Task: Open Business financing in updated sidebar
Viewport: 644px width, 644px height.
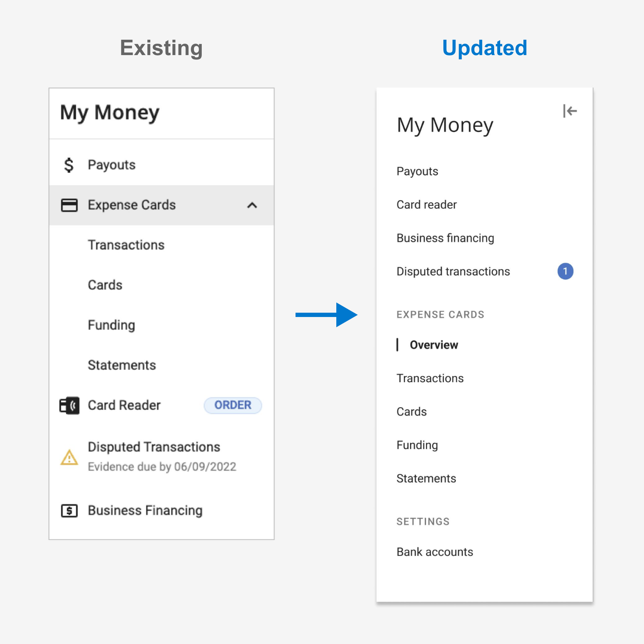Action: pyautogui.click(x=445, y=238)
